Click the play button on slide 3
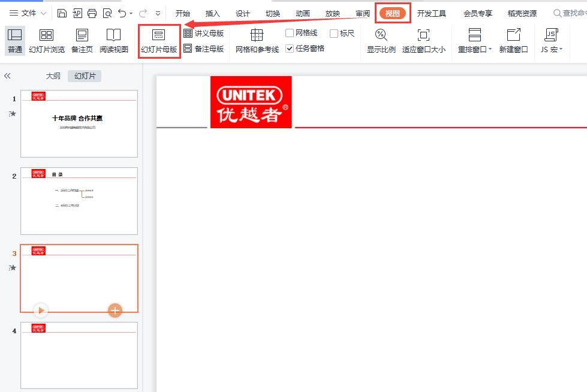The width and height of the screenshot is (587, 392). 41,310
